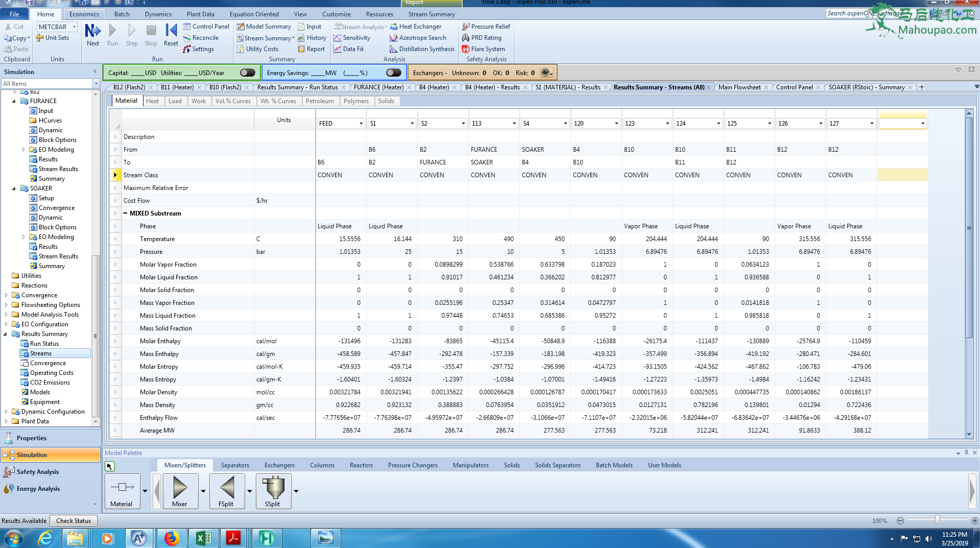Open Sensitivity analysis
Viewport: 980px width, 548px height.
click(x=352, y=38)
